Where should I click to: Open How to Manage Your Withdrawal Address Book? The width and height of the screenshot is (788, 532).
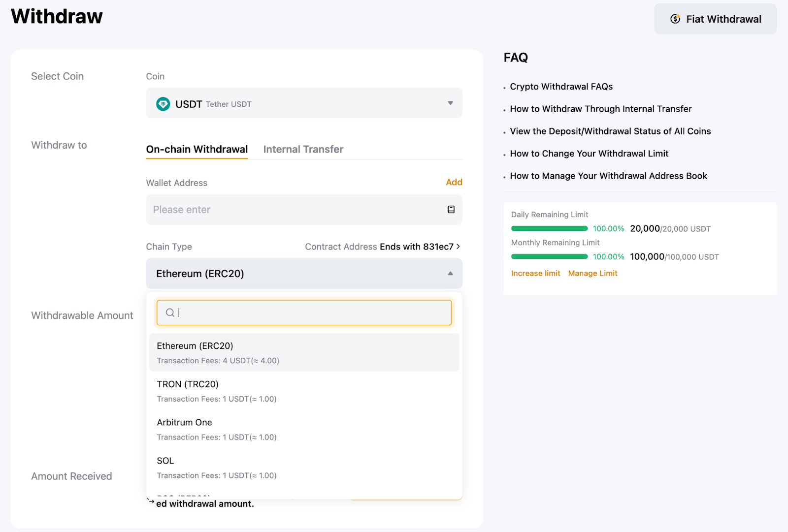[608, 176]
